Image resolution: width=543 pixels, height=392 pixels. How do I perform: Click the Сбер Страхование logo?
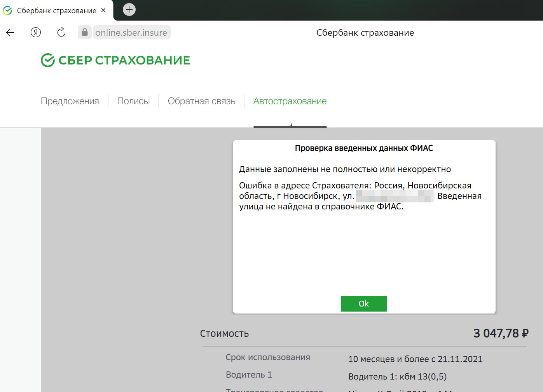click(115, 60)
